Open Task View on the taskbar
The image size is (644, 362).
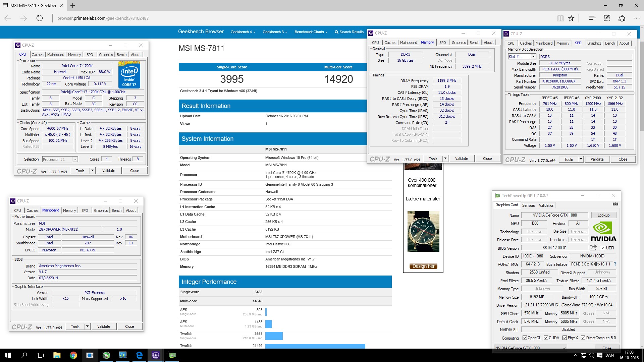40,355
